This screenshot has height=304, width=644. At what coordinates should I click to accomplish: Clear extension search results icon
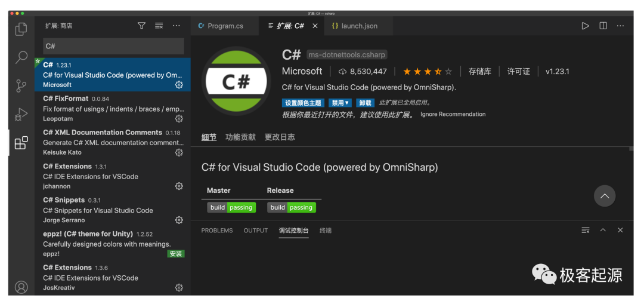159,26
